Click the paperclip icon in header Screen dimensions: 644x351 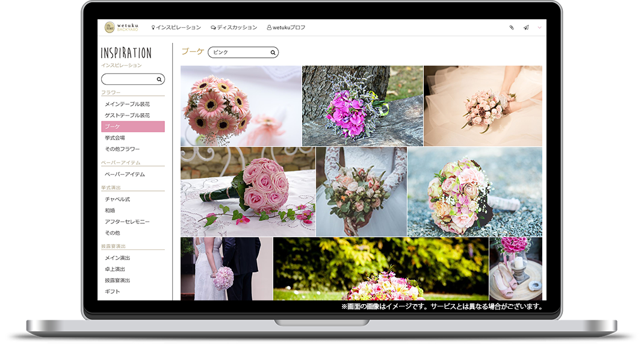click(x=512, y=28)
